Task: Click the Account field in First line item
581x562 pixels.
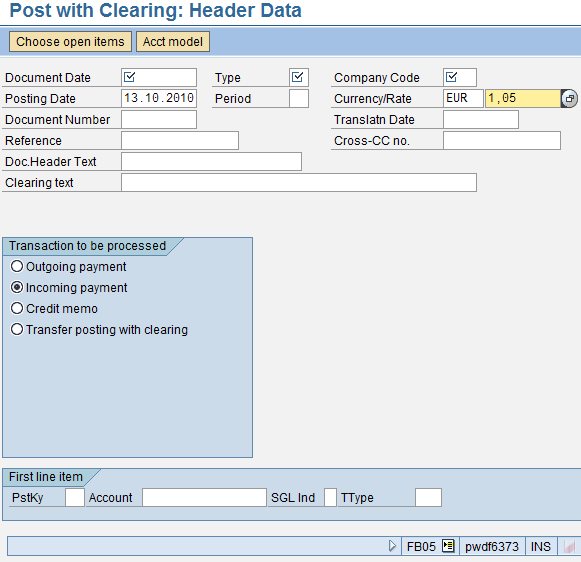Action: 205,497
